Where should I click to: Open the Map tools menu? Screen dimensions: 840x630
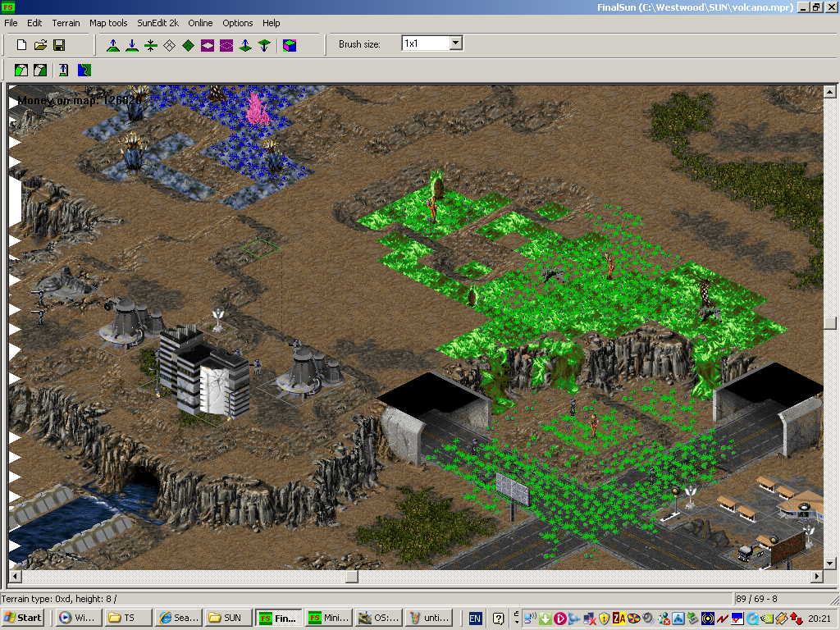(x=108, y=23)
